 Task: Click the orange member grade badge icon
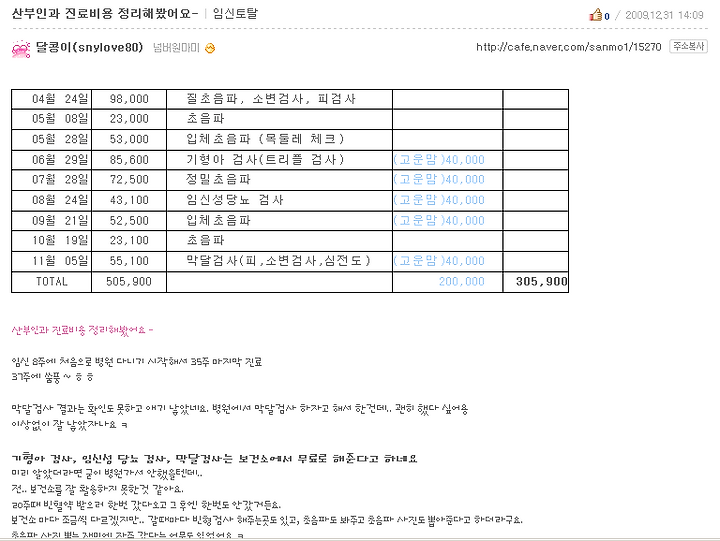click(210, 48)
